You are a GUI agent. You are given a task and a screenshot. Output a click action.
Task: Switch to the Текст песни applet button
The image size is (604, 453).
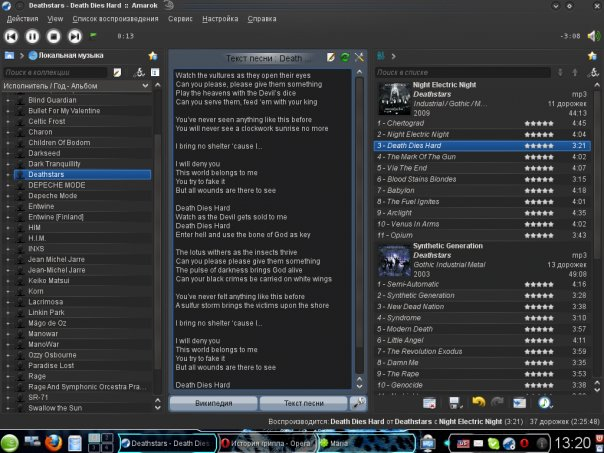[304, 403]
